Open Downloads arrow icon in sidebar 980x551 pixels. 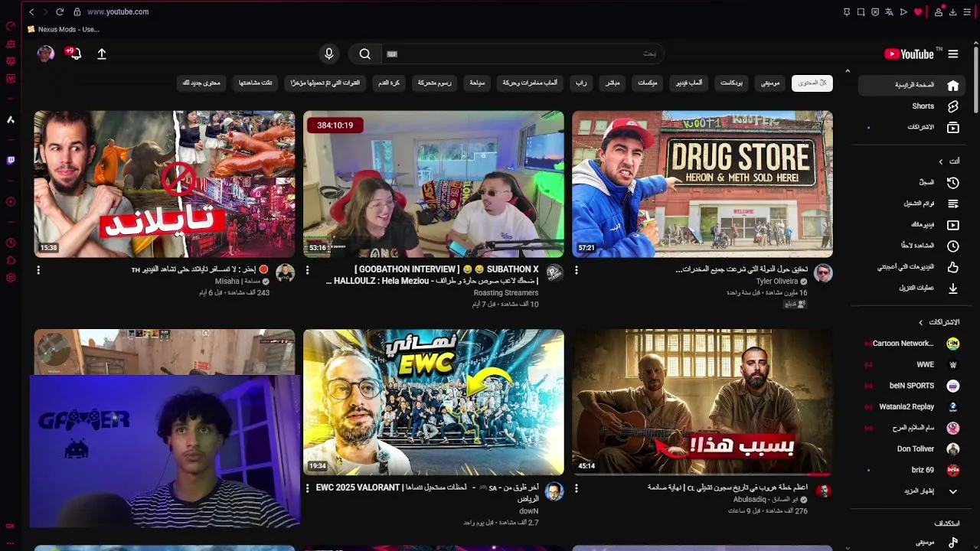pos(952,289)
